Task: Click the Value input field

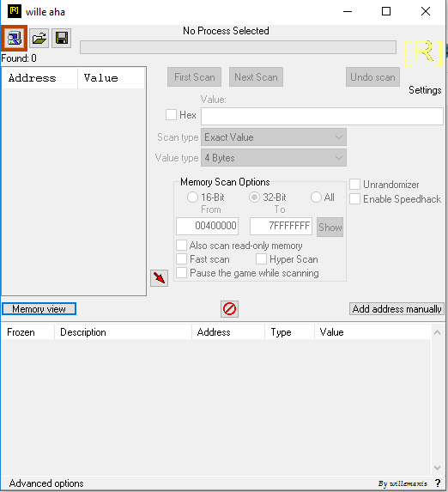Action: click(x=322, y=117)
